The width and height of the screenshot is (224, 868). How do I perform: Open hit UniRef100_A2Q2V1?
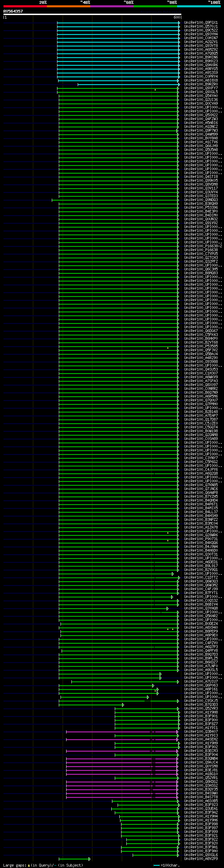pyautogui.click(x=201, y=42)
